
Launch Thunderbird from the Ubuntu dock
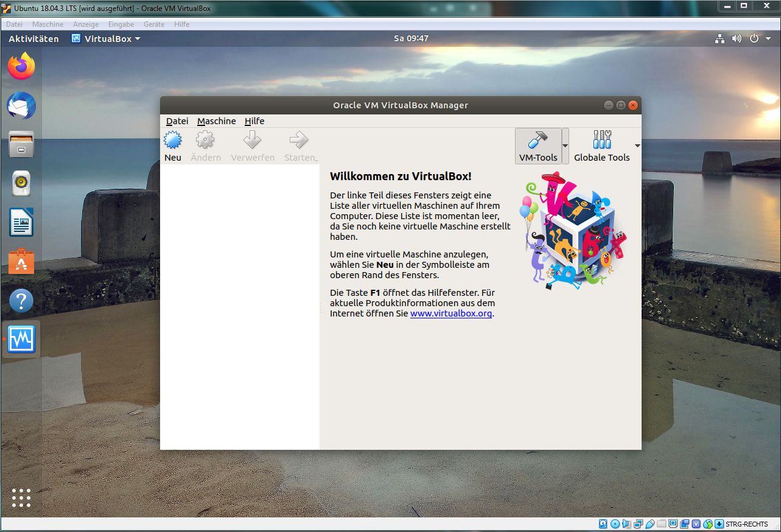click(x=21, y=106)
